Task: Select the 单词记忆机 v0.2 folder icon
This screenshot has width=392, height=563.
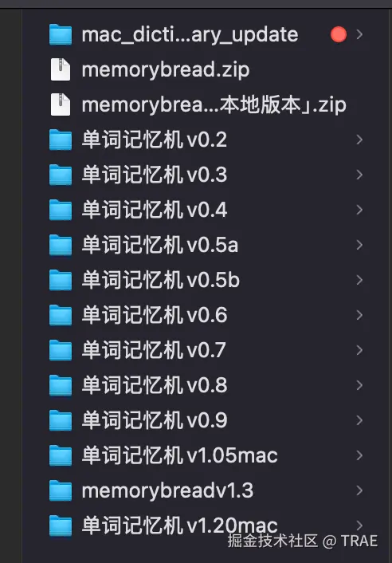Action: pos(61,140)
